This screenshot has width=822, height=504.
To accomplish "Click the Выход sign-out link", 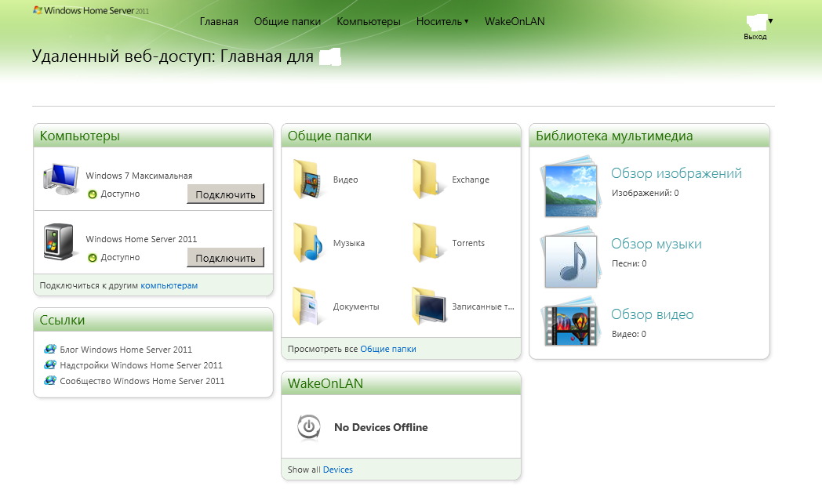I will 755,37.
